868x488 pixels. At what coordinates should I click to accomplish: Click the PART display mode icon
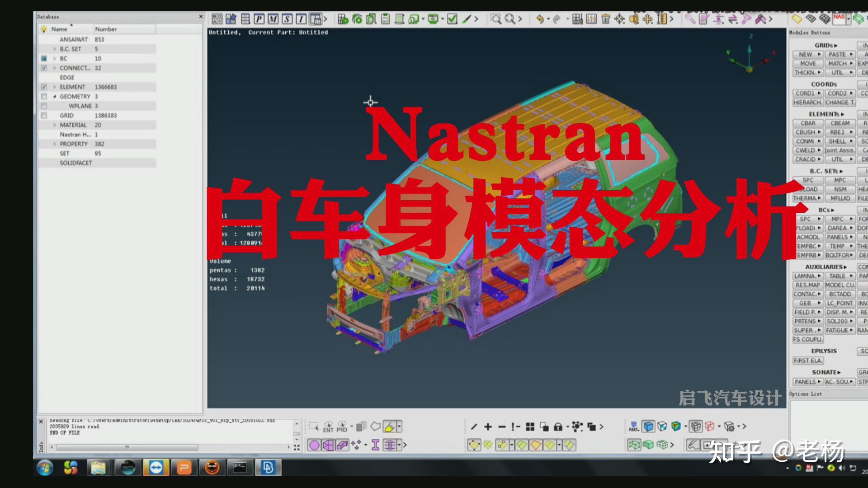pos(634,426)
